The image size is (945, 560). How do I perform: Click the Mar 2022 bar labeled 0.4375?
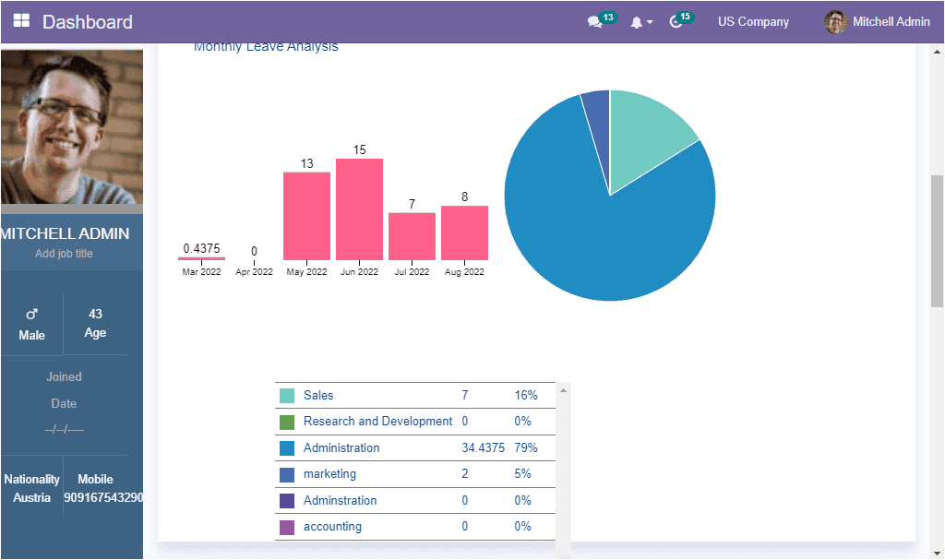pos(201,258)
